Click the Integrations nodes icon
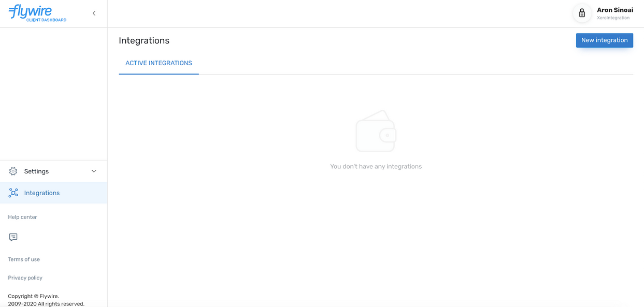The height and width of the screenshot is (307, 644). point(13,193)
